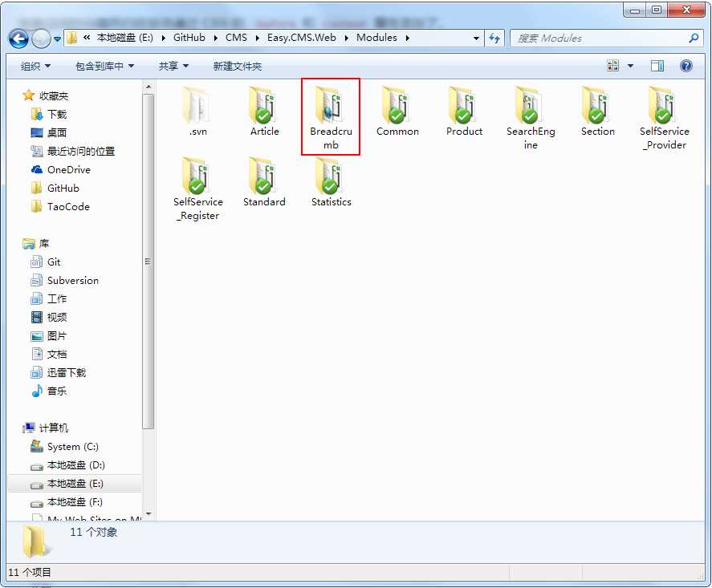Viewport: 712px width, 588px height.
Task: Click 新建文件夹 button
Action: click(x=238, y=67)
